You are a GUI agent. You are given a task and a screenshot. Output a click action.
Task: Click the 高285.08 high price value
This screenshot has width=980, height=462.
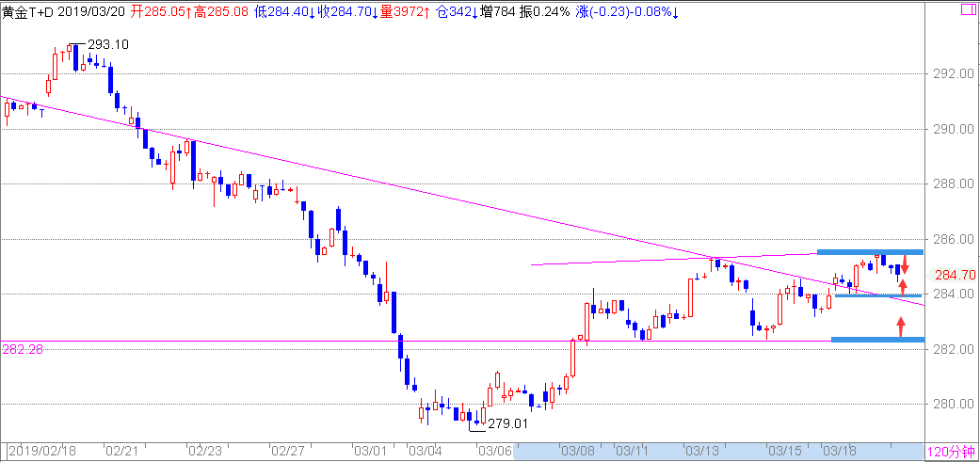point(222,10)
